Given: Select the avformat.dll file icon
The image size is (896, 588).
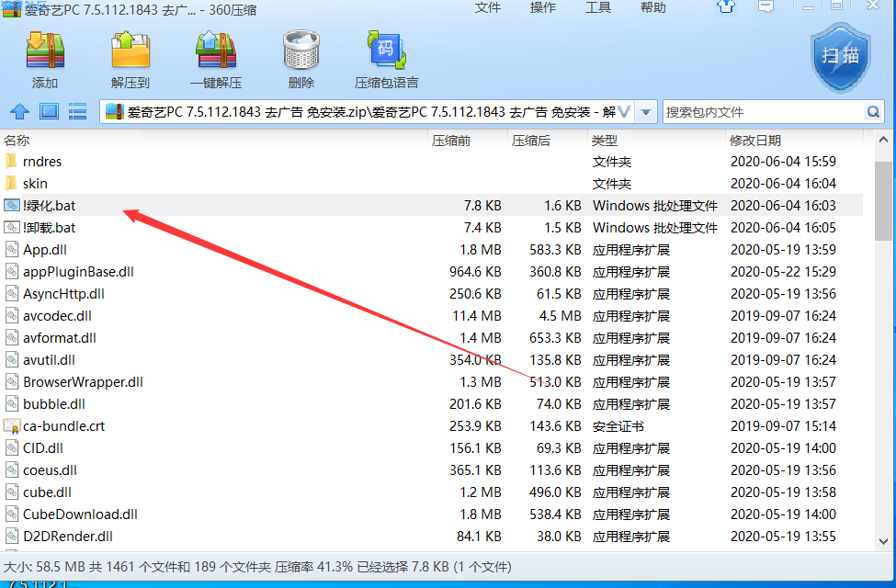Looking at the screenshot, I should (x=12, y=338).
